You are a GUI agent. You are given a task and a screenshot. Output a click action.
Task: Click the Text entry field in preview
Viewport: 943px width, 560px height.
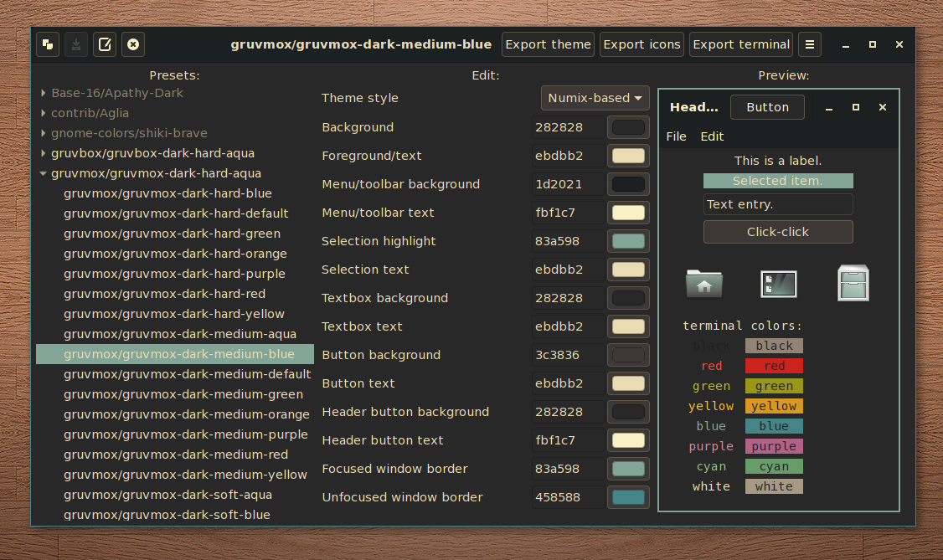tap(778, 204)
